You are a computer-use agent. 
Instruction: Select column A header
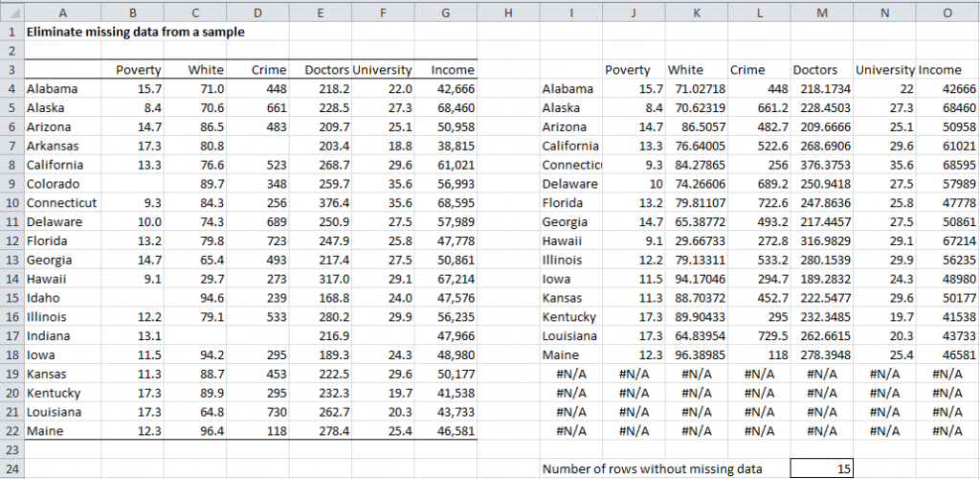pyautogui.click(x=62, y=11)
